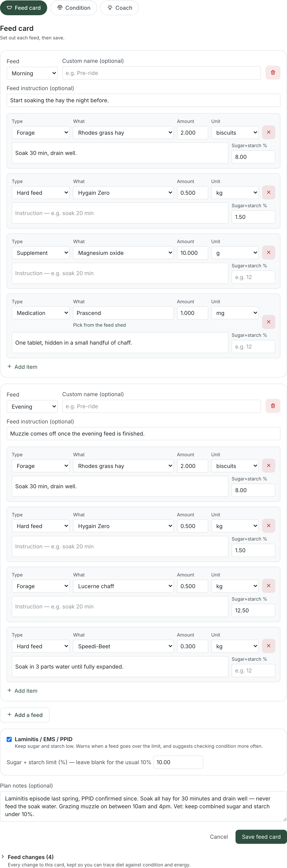Remove the Morning Hygain Zero item
The height and width of the screenshot is (868, 287).
[x=268, y=192]
